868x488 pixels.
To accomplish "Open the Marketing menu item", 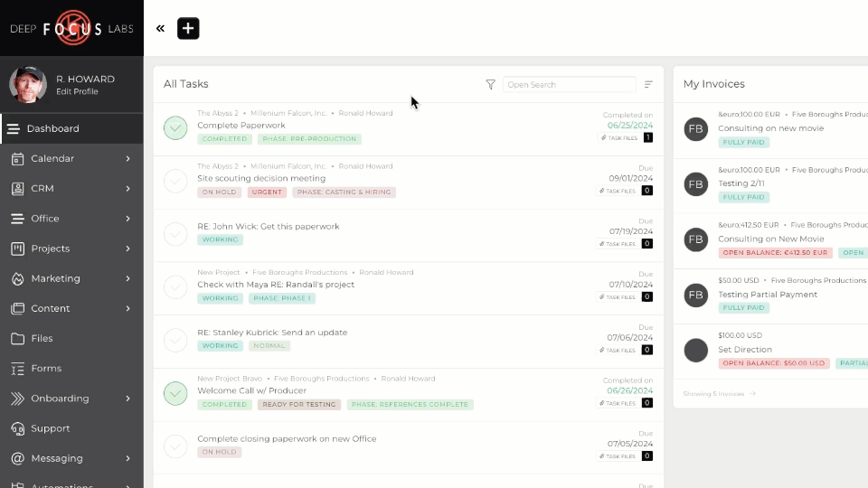I will click(55, 278).
